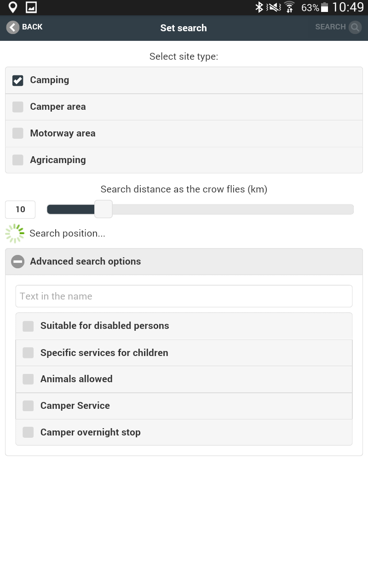Collapse Advanced search options minus icon

pos(18,261)
